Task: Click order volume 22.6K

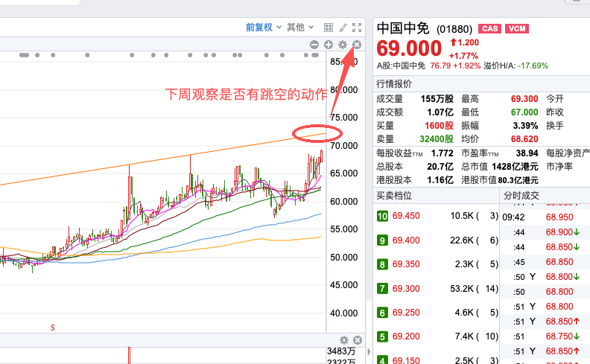Action: [x=461, y=240]
